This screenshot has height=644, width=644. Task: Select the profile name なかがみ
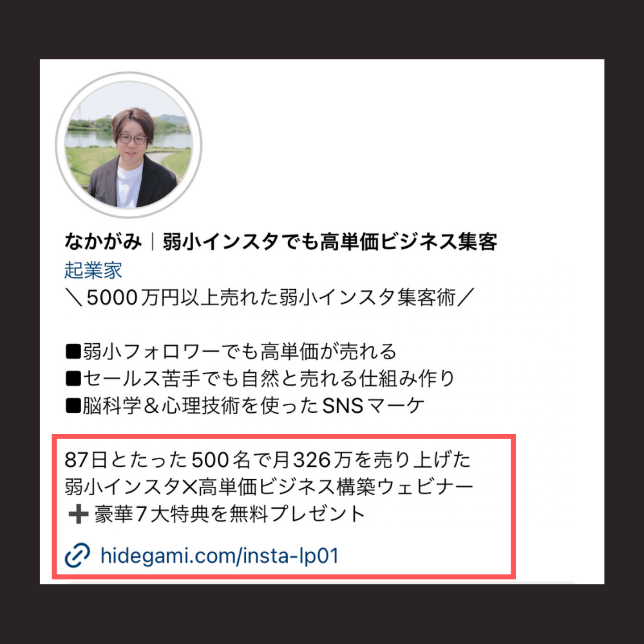click(x=103, y=241)
